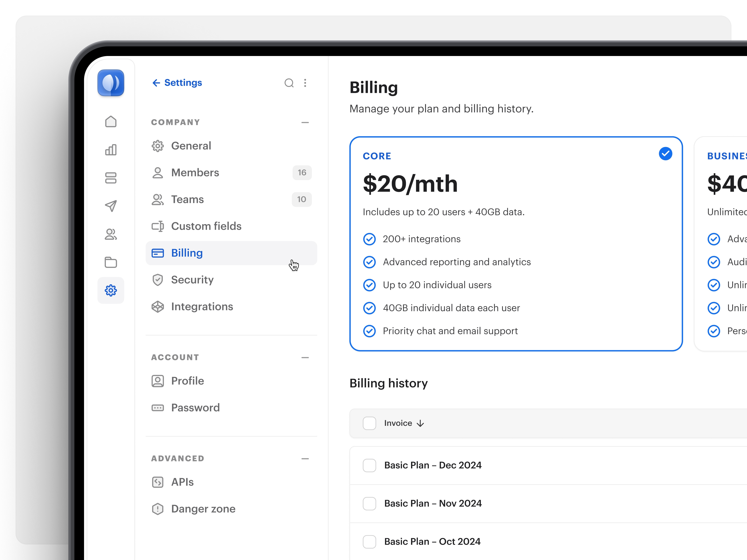Screen dimensions: 747x560
Task: Open the people icon in the left rail
Action: point(111,234)
